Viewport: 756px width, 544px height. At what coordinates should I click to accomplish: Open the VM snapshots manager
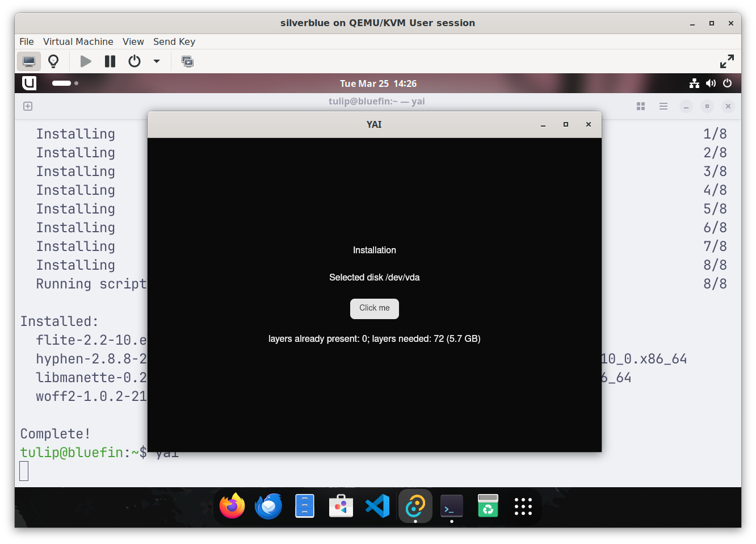[x=187, y=61]
